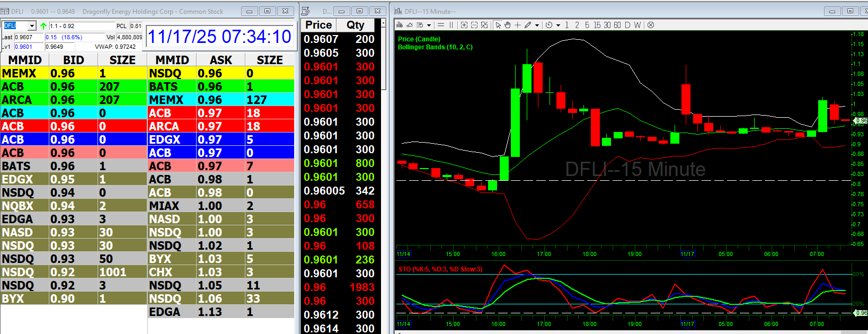Select the arrow pointer cursor tool

(x=498, y=25)
